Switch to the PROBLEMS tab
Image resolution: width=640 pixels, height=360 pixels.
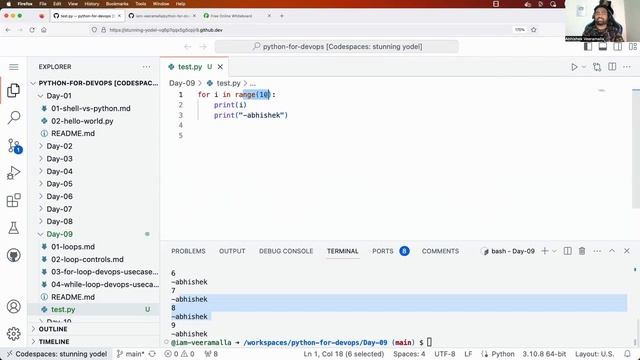188,251
